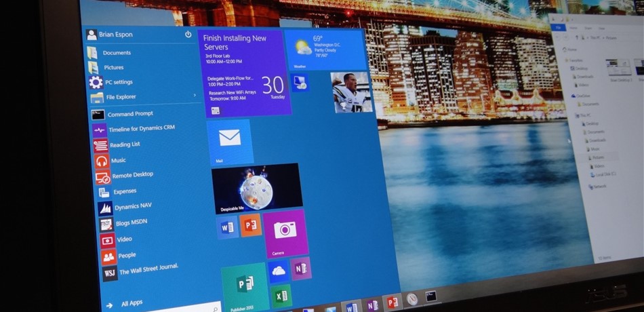The width and height of the screenshot is (644, 312).
Task: Select Local Disk (C:) in File Explorer
Action: click(603, 174)
